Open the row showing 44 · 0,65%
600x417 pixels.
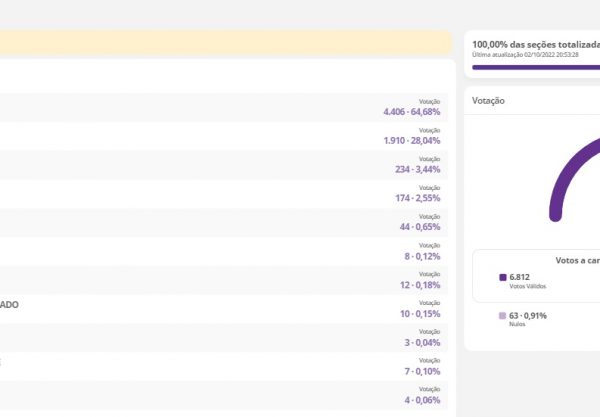click(x=225, y=222)
